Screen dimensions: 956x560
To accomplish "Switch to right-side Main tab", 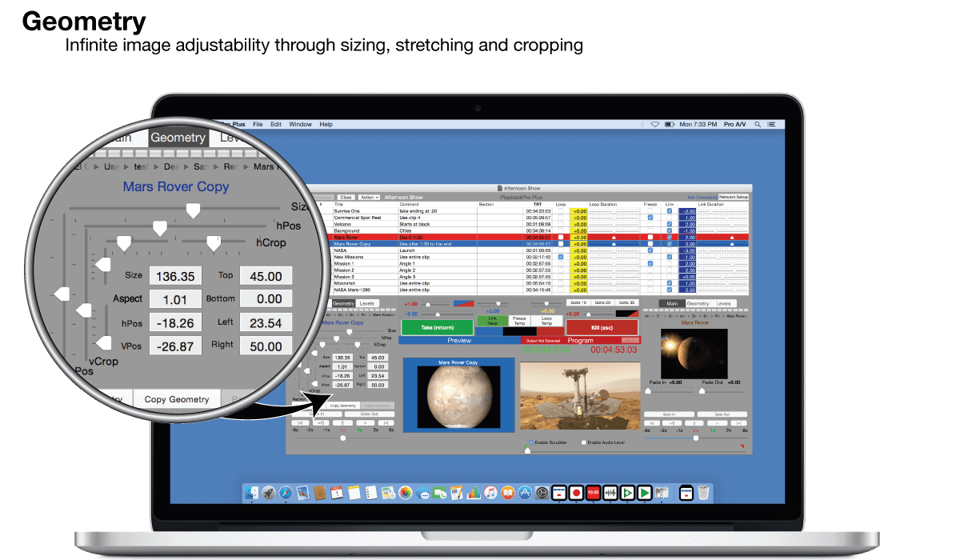I will [672, 303].
